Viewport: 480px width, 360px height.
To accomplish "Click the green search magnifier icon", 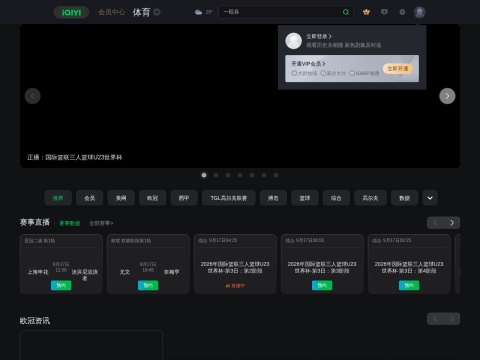I will coord(346,12).
